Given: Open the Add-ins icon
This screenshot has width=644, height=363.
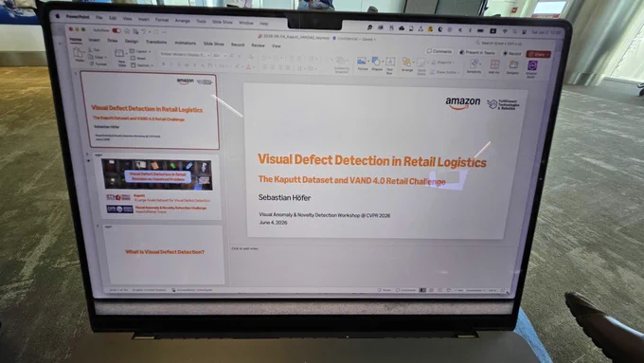Looking at the screenshot, I should (x=494, y=66).
